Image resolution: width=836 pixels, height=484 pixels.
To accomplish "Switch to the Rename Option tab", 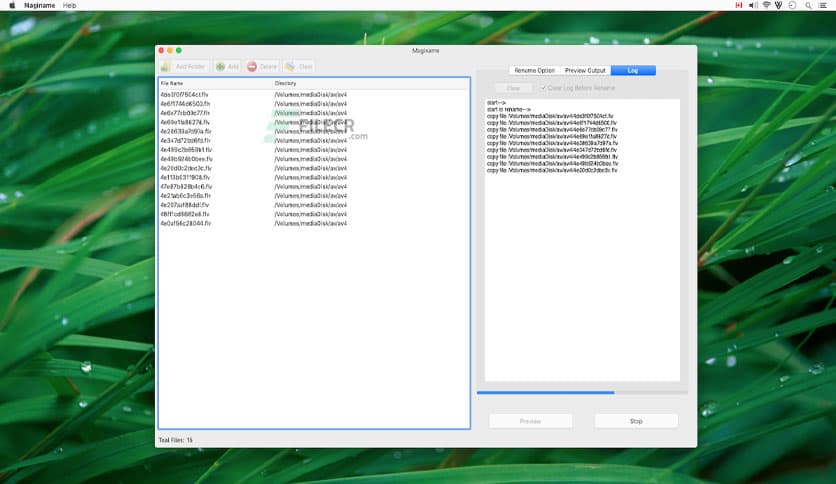I will tap(534, 71).
